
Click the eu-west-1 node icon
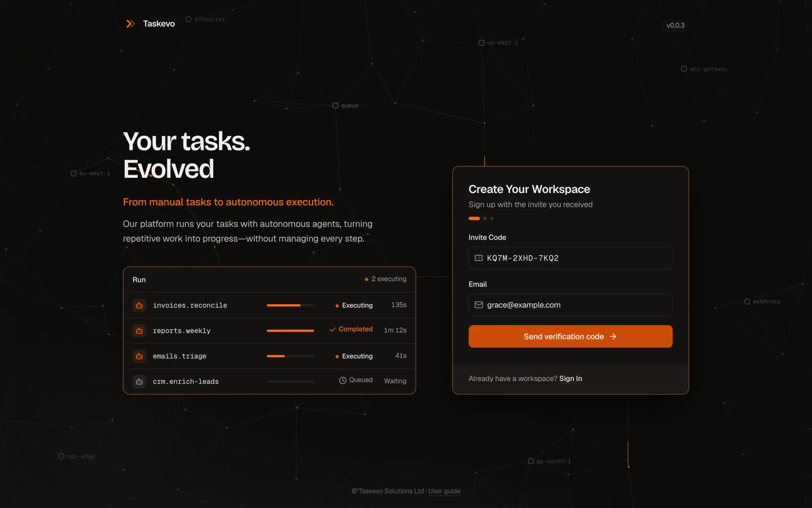pyautogui.click(x=74, y=174)
